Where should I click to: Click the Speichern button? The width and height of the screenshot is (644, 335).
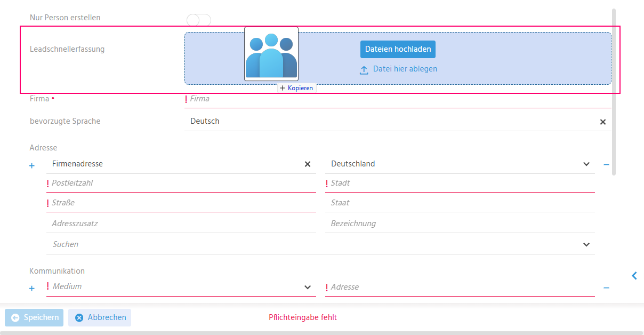[x=34, y=317]
